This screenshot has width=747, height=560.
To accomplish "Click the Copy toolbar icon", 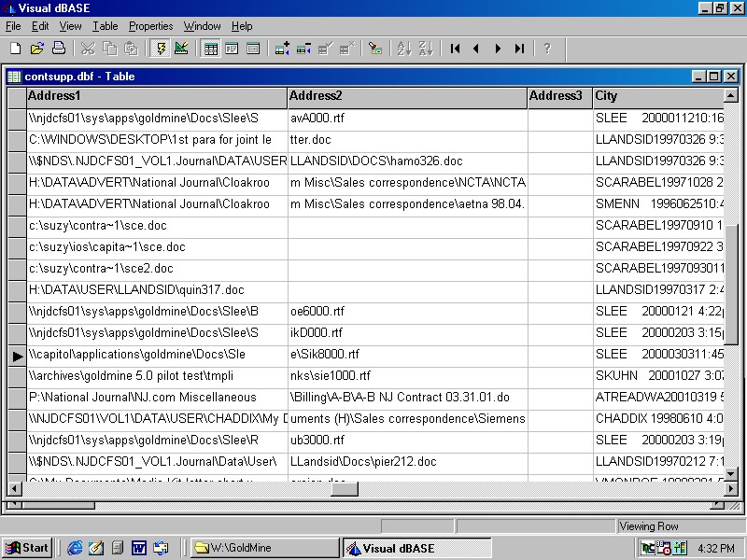I will pyautogui.click(x=109, y=49).
